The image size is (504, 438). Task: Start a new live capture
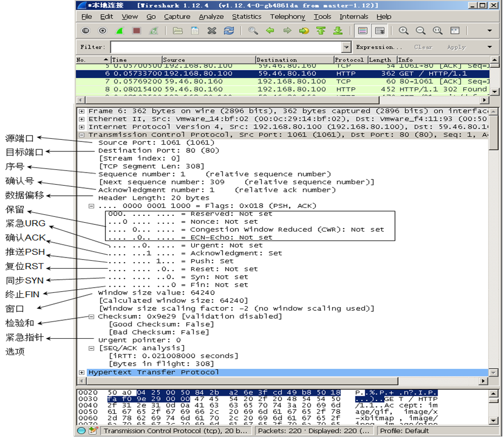click(x=120, y=31)
